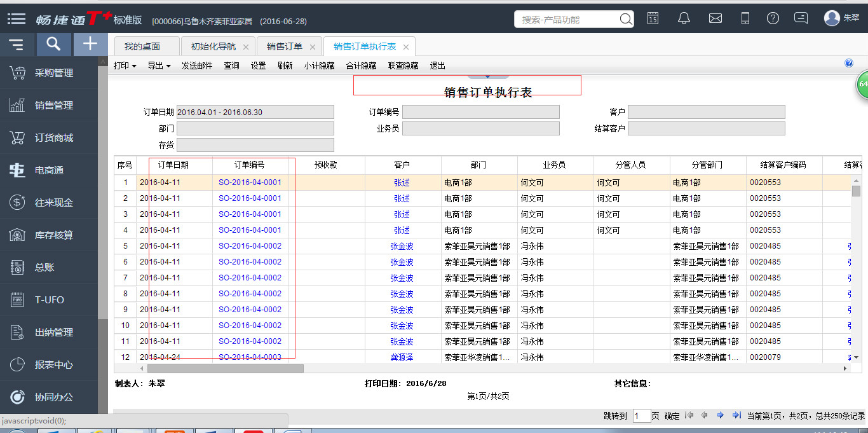
Task: Open the hamburger main menu
Action: click(x=17, y=19)
